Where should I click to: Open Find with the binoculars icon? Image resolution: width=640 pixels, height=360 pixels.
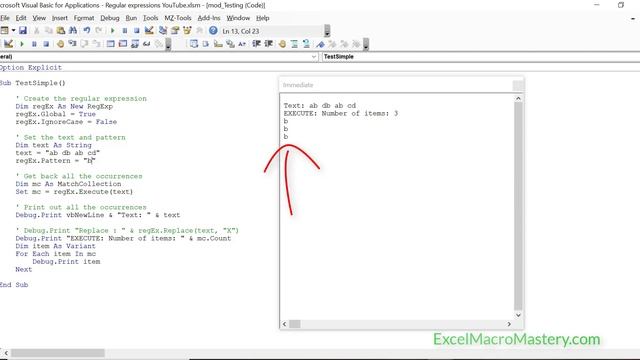[73, 31]
